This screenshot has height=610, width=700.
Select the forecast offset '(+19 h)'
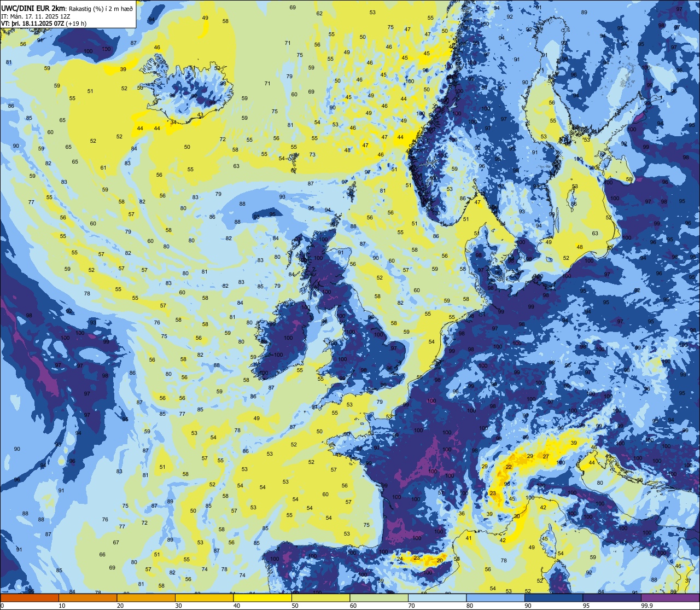77,24
